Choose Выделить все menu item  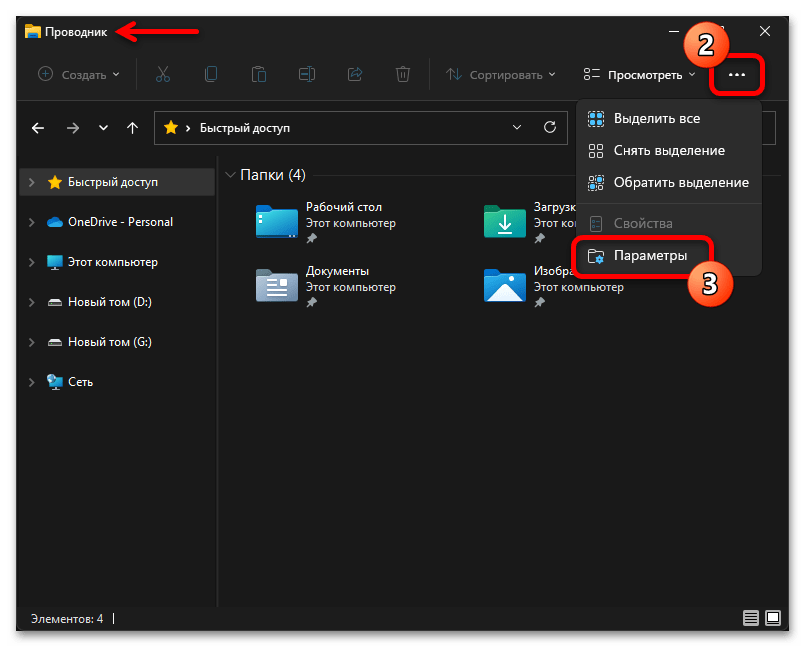656,118
